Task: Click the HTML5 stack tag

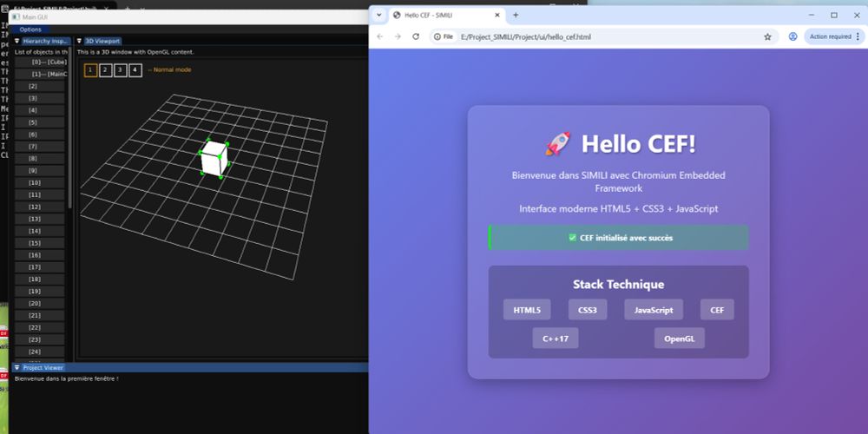Action: (527, 310)
